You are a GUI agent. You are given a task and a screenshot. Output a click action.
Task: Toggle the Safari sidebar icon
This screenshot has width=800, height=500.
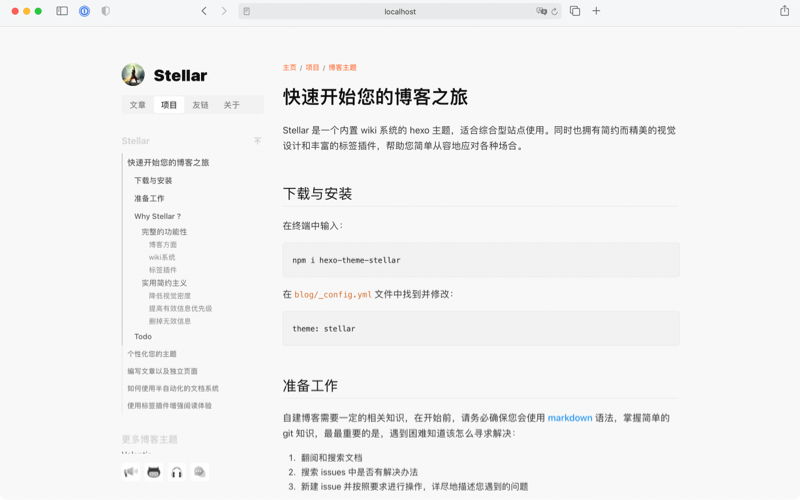(62, 11)
